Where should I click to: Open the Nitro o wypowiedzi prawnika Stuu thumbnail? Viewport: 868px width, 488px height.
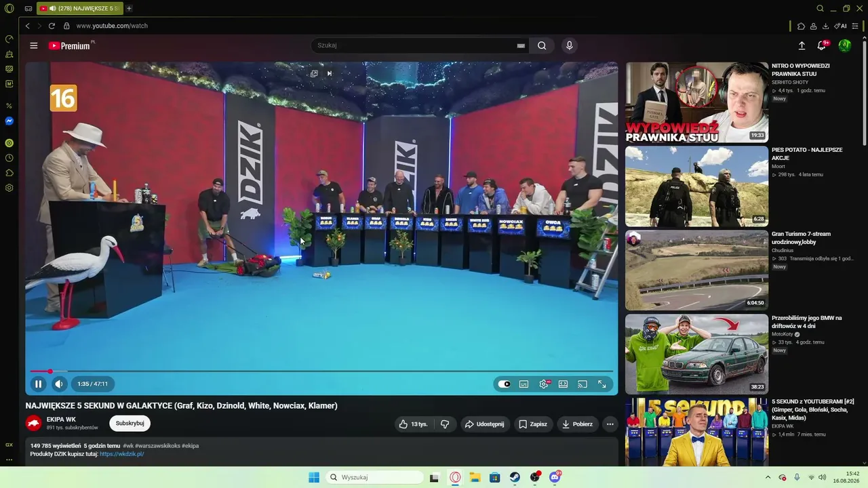pyautogui.click(x=696, y=102)
